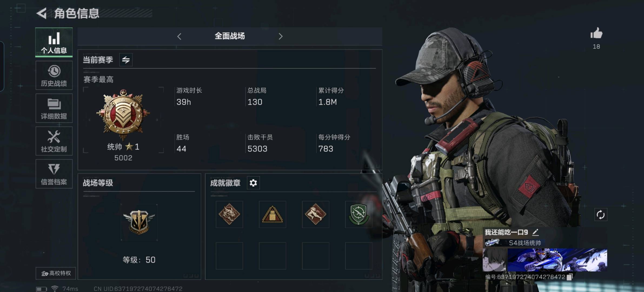The image size is (644, 292).
Task: Give a thumbs-up like to profile
Action: [596, 34]
